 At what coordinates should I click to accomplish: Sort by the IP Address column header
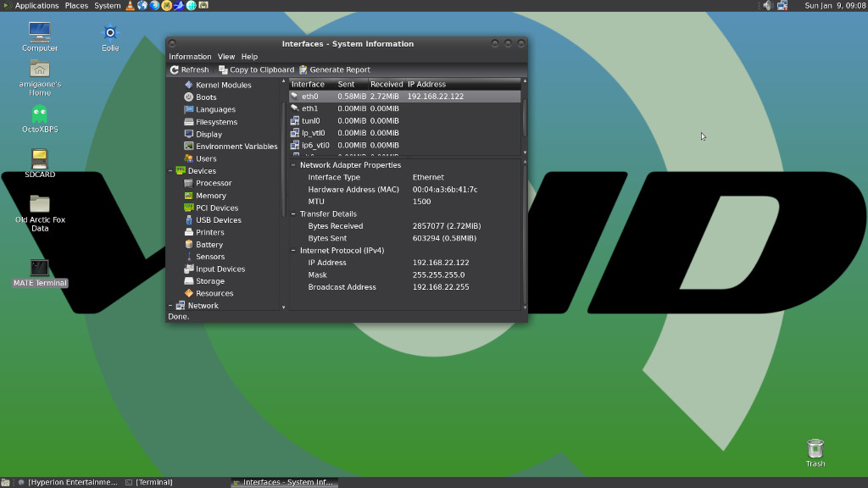click(x=463, y=84)
